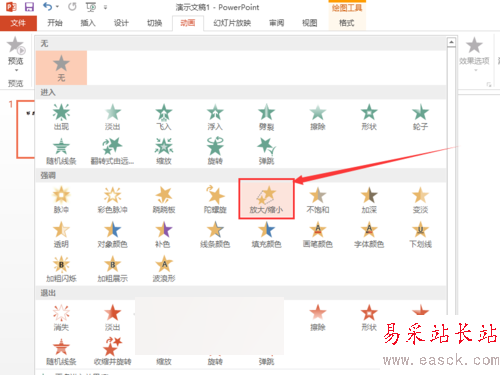Pick the 脉冲 emphasis animation
Screen dimensions: 500x375
(x=61, y=199)
